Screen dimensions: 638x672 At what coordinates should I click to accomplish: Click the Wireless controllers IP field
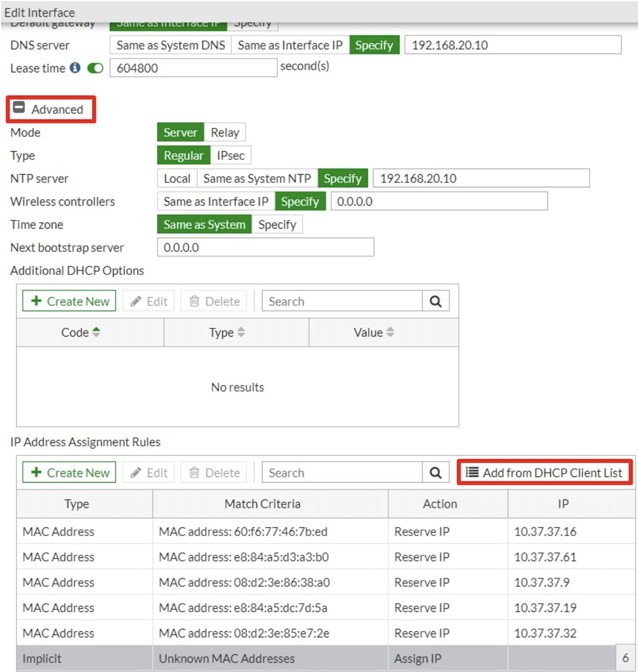(439, 202)
